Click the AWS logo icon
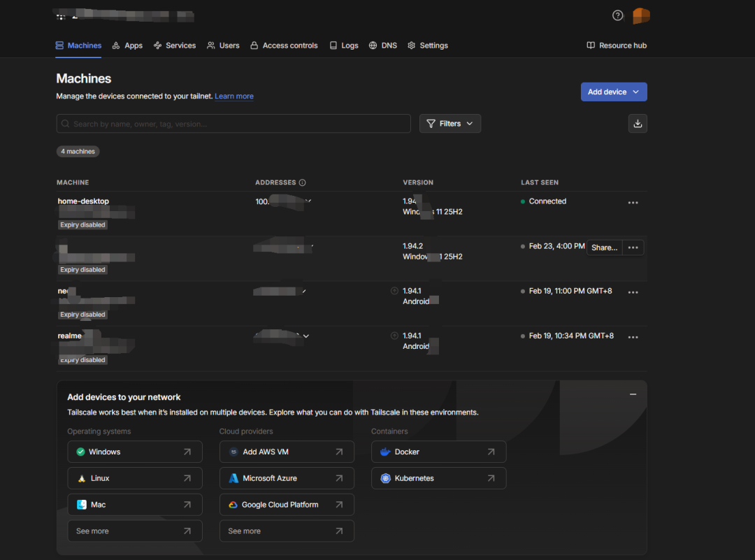This screenshot has width=755, height=560. pos(233,452)
